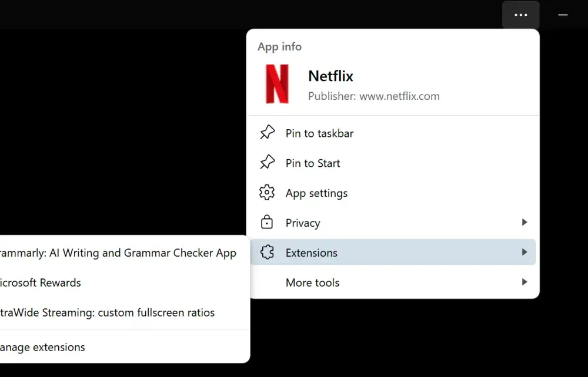
Task: Expand the More tools submenu arrow
Action: tap(524, 282)
